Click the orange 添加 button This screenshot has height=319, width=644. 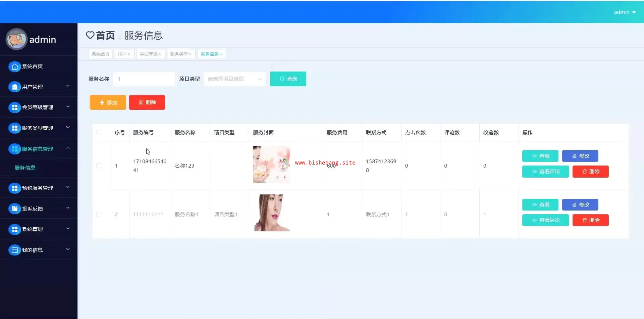(x=108, y=102)
